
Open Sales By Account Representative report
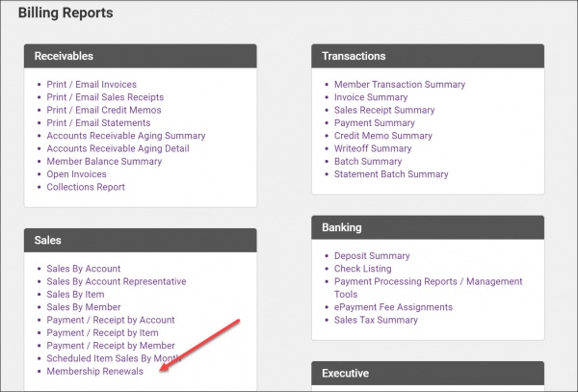point(117,281)
